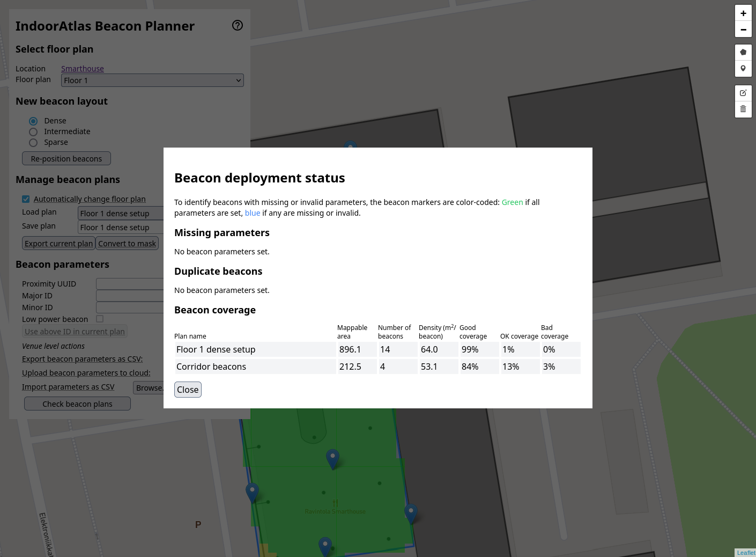Screen dimensions: 756x557
Task: Click Export beacon parameters as CSV link
Action: [x=82, y=359]
